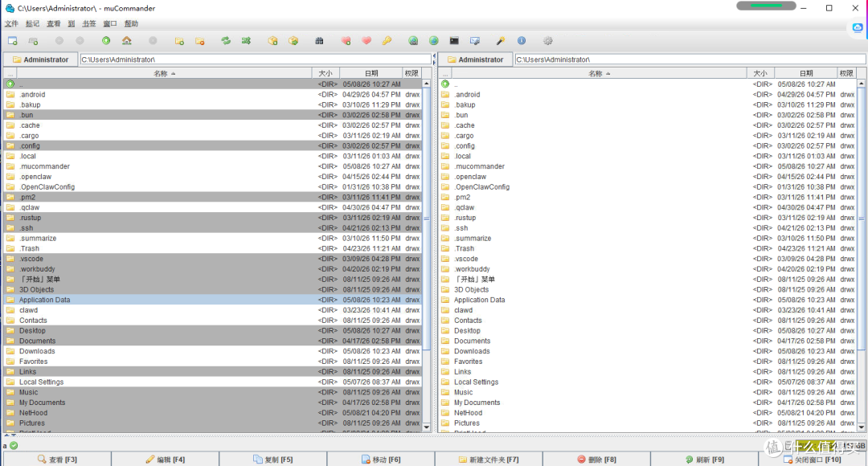Click right panel scrollbar up arrow
Viewport: 868px width, 466px height.
(862, 83)
